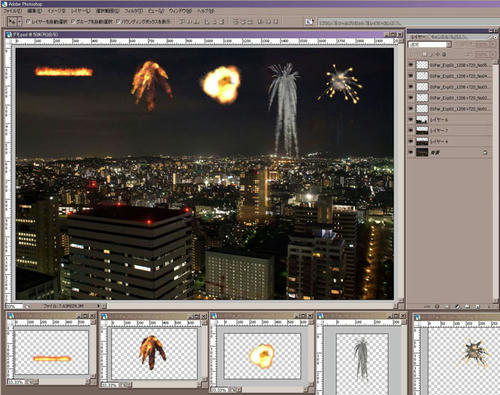Screen dimensions: 500x395
Task: Click the lock image pixels brush icon
Action: point(431,54)
